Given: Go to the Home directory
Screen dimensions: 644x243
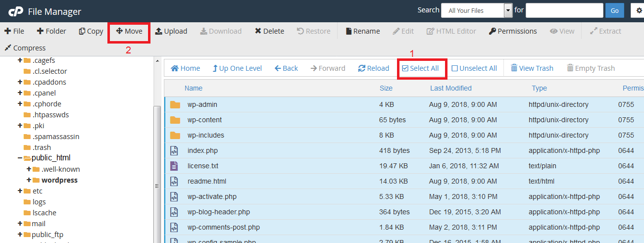Looking at the screenshot, I should [x=186, y=68].
